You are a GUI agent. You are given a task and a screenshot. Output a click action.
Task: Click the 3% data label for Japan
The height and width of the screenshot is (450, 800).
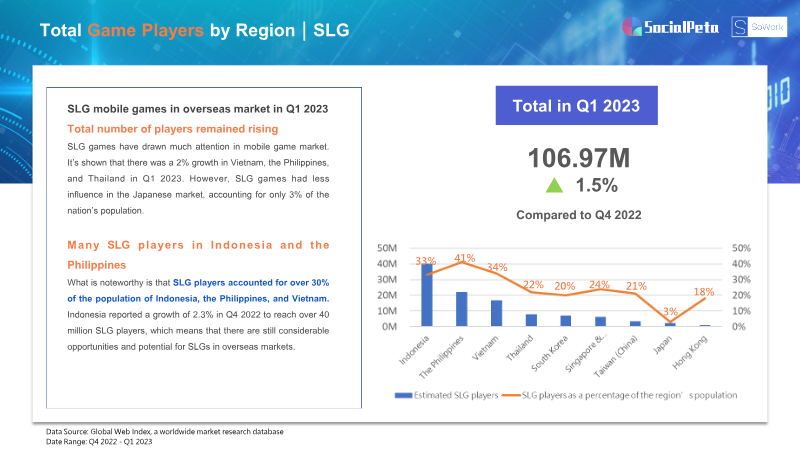pos(670,311)
